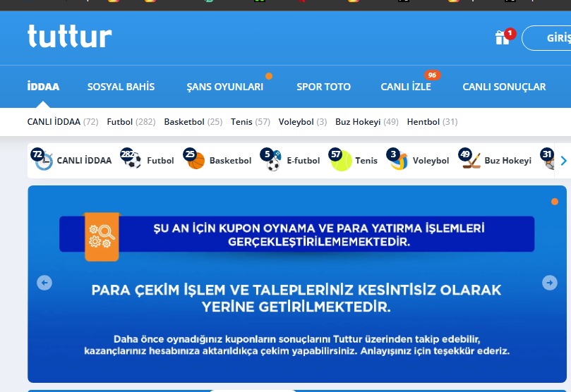Image resolution: width=571 pixels, height=392 pixels.
Task: Go to previous banner slide
Action: tap(44, 283)
